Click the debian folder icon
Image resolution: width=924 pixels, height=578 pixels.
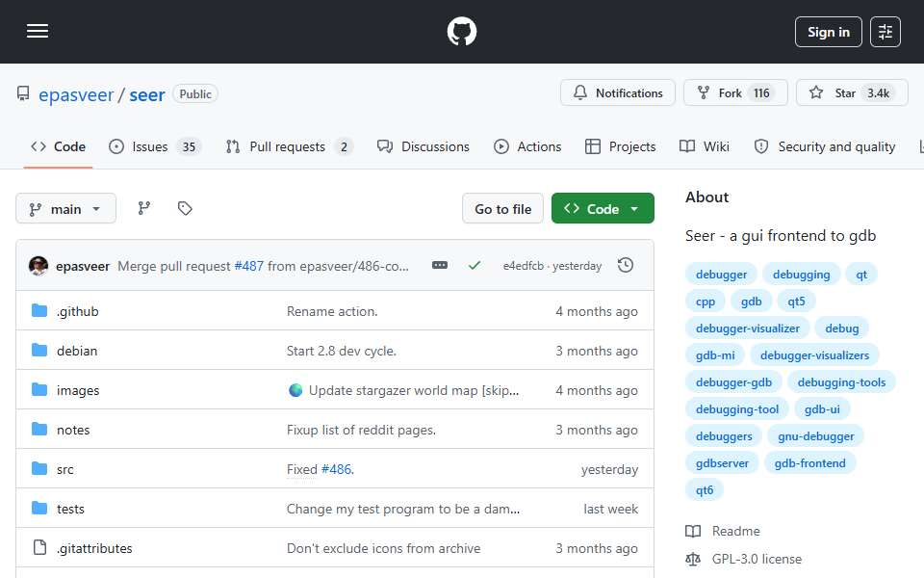pos(39,351)
